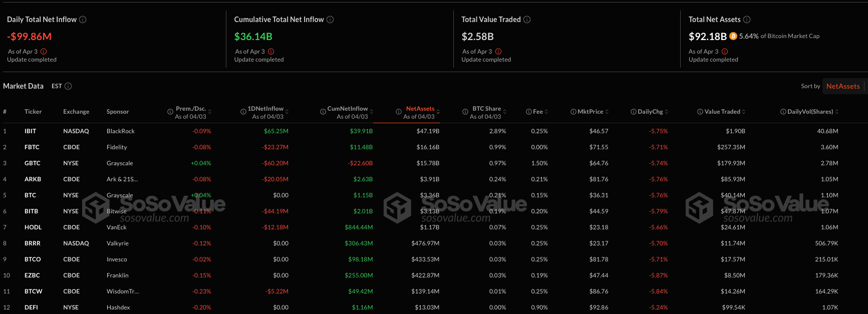
Task: Click the -$22.60B CumNetInflow value
Action: (x=360, y=163)
